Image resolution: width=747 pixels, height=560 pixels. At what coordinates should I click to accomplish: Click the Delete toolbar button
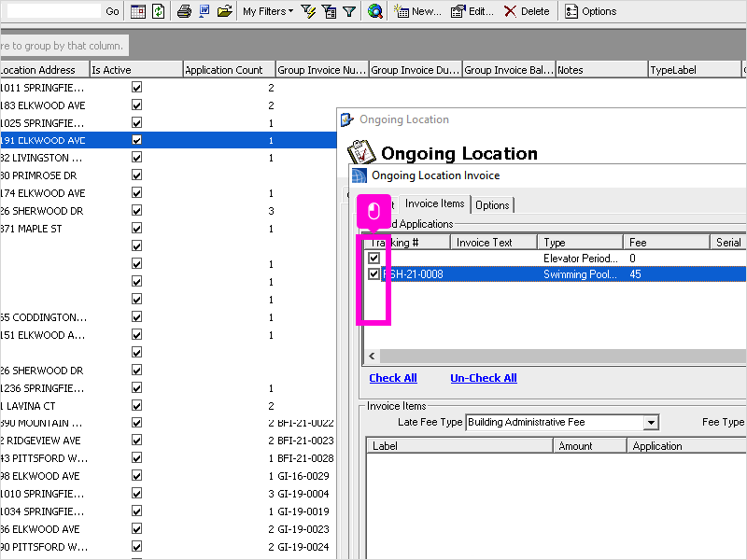coord(527,11)
